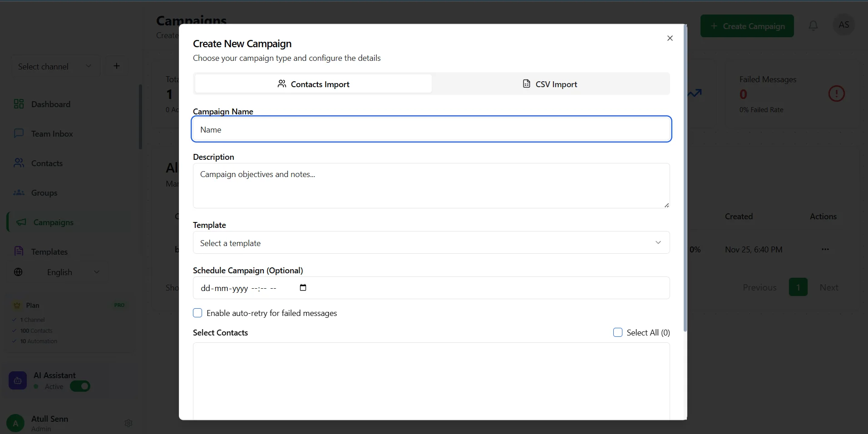The image size is (868, 434).
Task: Click the 0% Failed Rate text
Action: tap(761, 110)
